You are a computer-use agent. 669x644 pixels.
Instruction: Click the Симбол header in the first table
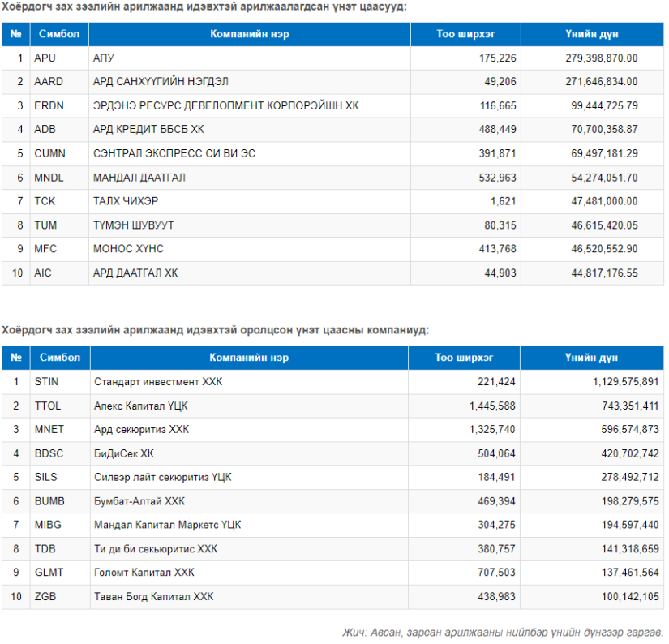[x=59, y=34]
